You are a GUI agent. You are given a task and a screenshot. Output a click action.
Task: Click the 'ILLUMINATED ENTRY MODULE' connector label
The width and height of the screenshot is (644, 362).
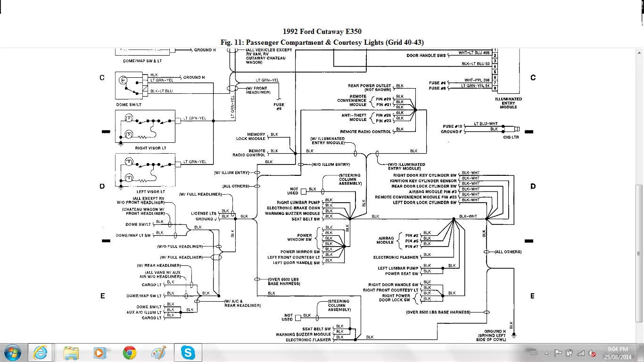point(508,103)
